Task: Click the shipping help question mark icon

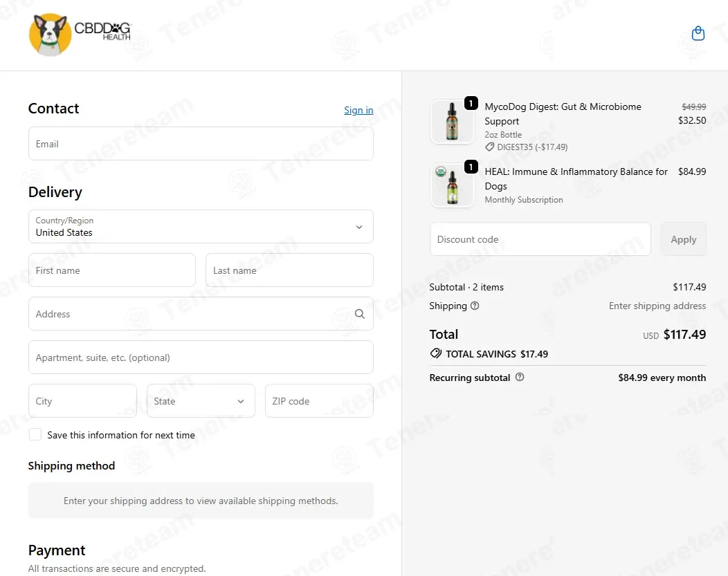Action: [475, 306]
